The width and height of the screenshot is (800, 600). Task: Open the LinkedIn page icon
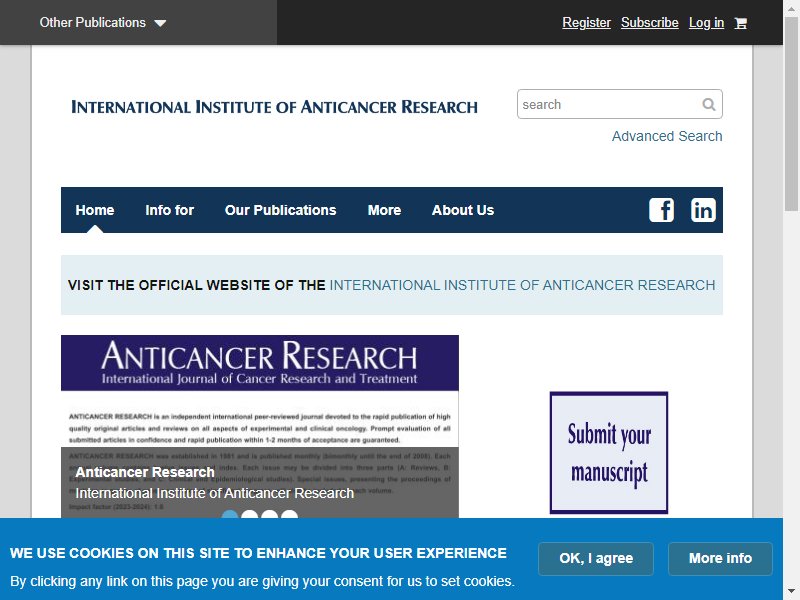703,210
